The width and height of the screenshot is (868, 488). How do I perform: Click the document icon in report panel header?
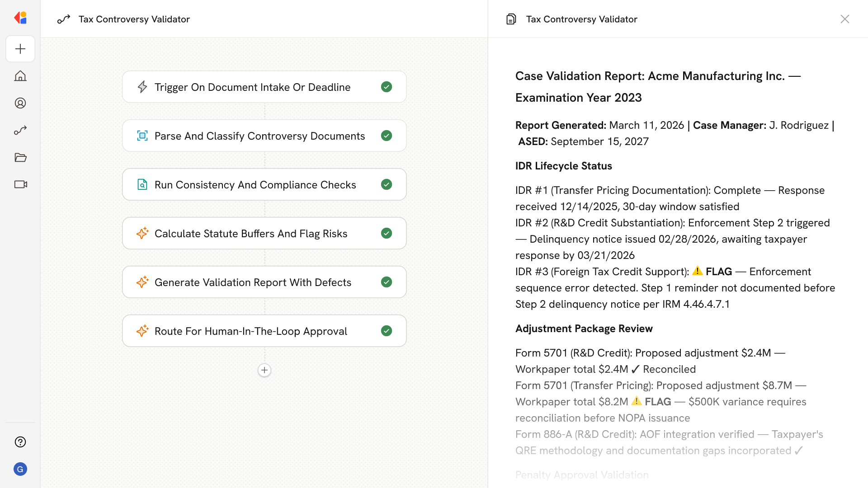pyautogui.click(x=511, y=19)
